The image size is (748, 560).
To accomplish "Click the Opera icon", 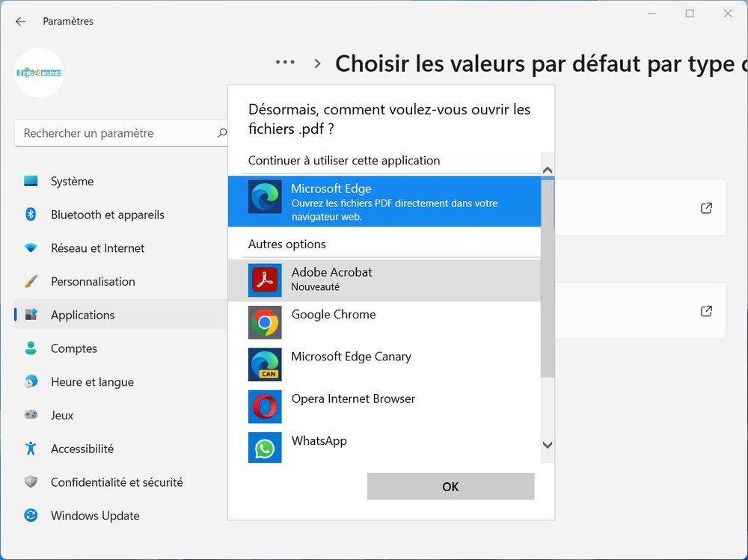I will coord(265,407).
